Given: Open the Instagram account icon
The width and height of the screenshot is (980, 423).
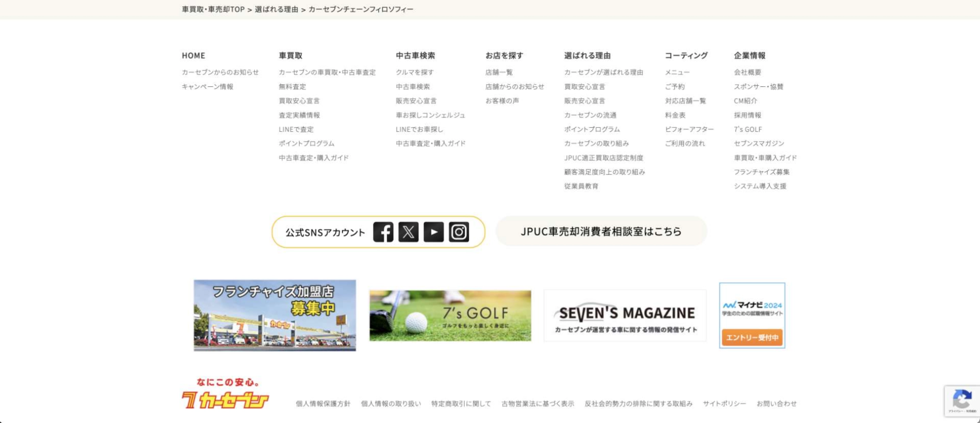Looking at the screenshot, I should click(459, 232).
